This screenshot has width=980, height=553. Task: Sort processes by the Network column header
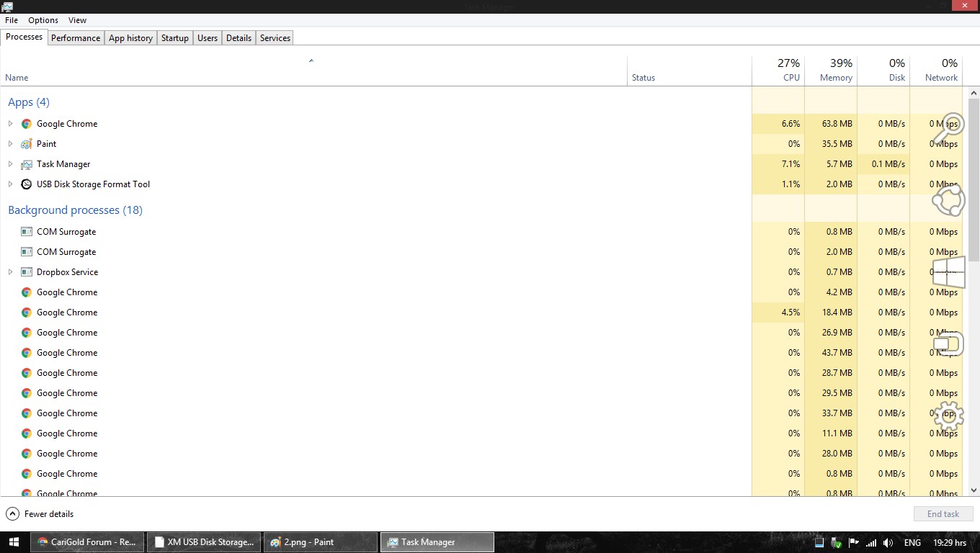(x=936, y=71)
